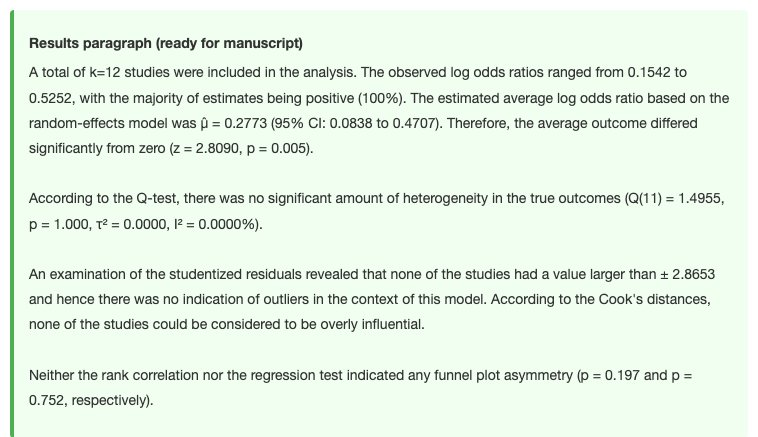Image resolution: width=758 pixels, height=437 pixels.
Task: Click the green left border of results box
Action: click(x=12, y=223)
